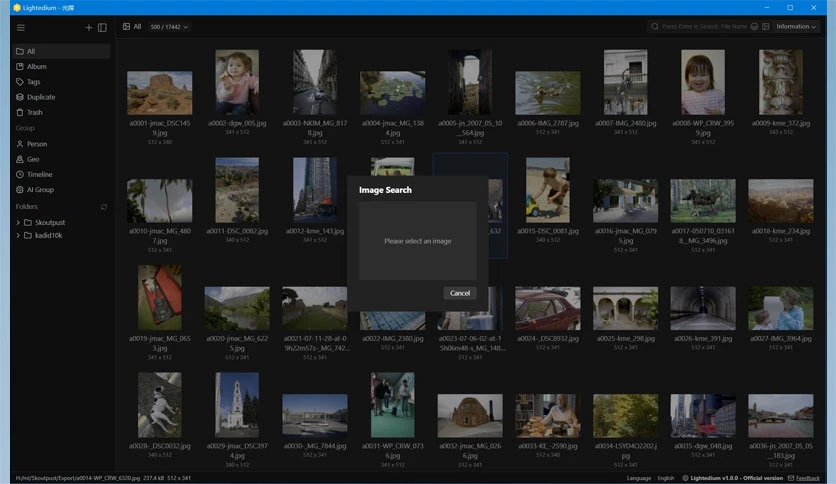
Task: Expand the Skoutpust folder chevron
Action: point(18,222)
